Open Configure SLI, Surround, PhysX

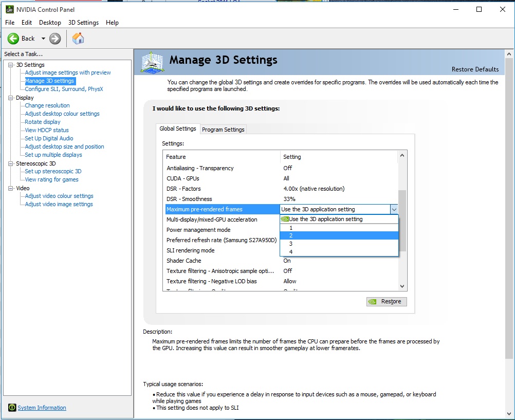point(64,89)
